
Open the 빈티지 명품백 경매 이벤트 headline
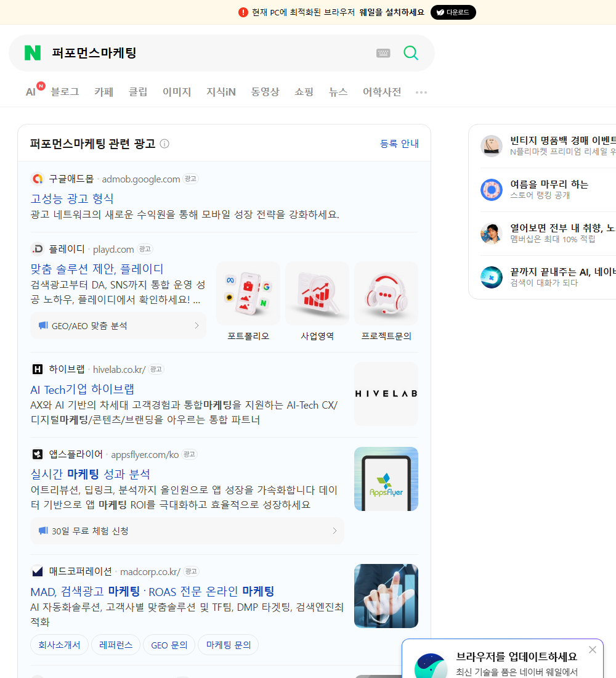[x=563, y=140]
